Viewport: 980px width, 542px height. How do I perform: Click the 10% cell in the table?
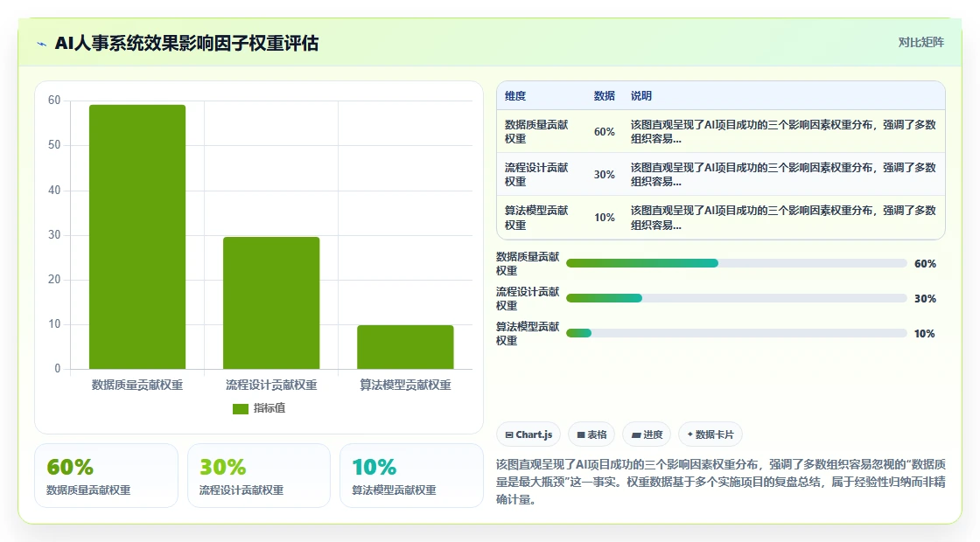tap(605, 218)
